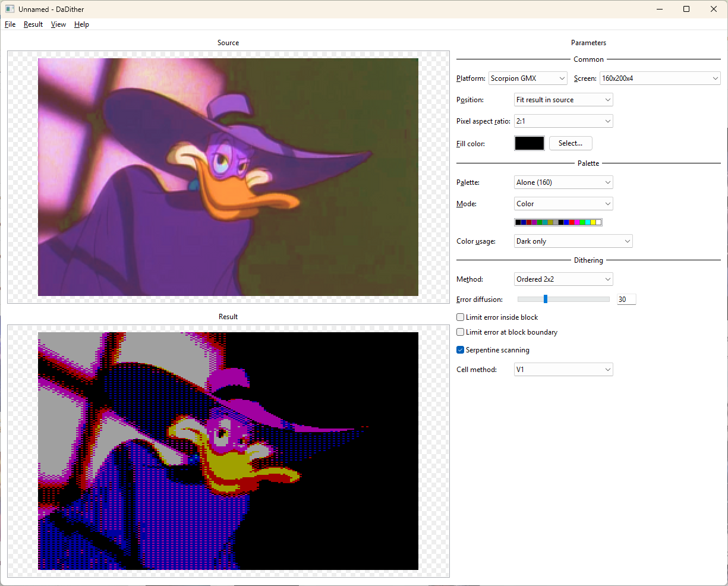Expand the Platform dropdown showing Scorpion GMX

coord(528,78)
